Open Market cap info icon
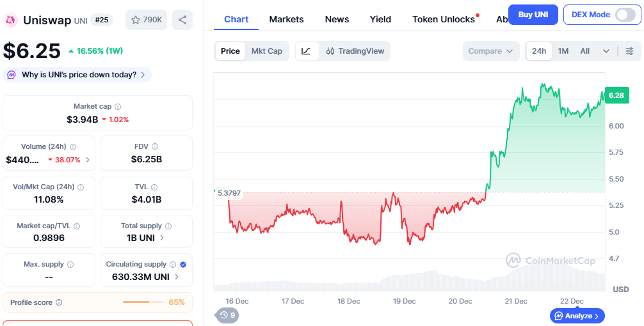Image resolution: width=644 pixels, height=326 pixels. (118, 107)
